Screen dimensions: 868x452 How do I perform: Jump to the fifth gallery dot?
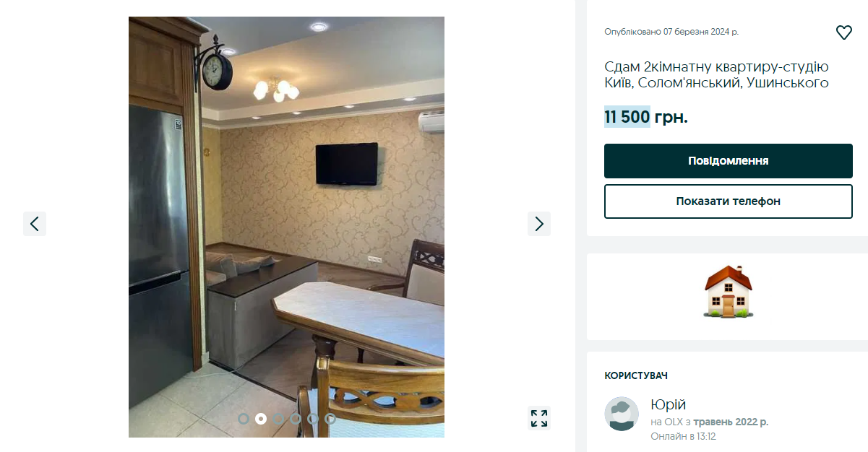pos(313,419)
